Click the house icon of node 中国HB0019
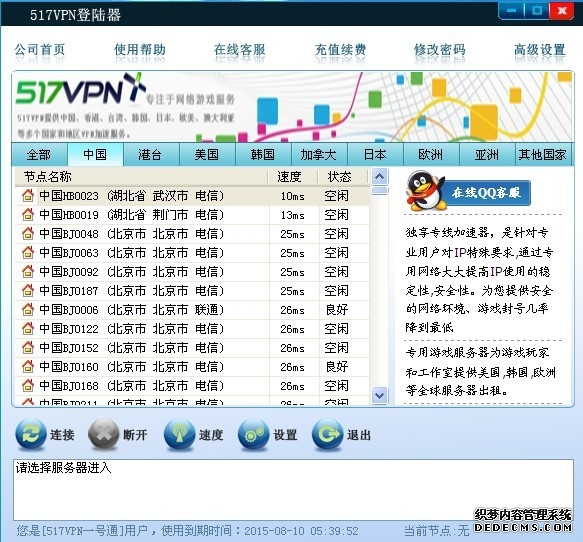 28,214
